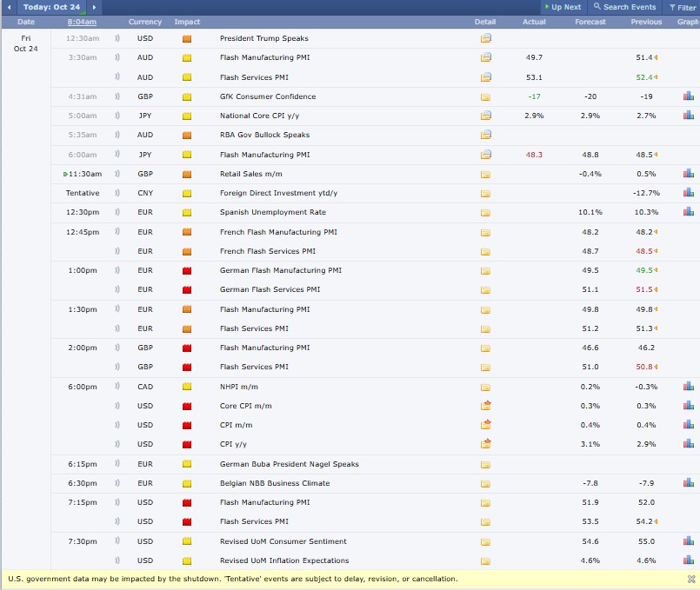Click the Up Next tab
The image size is (700, 590).
(563, 7)
